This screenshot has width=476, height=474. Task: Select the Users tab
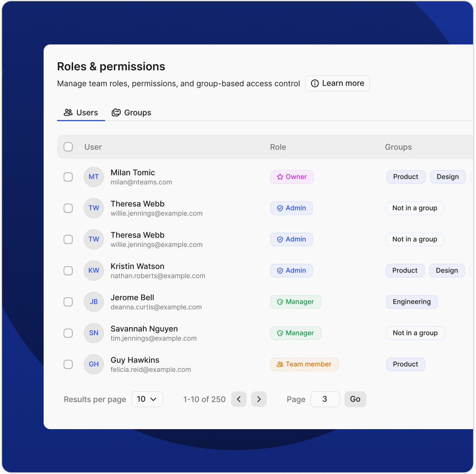click(x=81, y=113)
